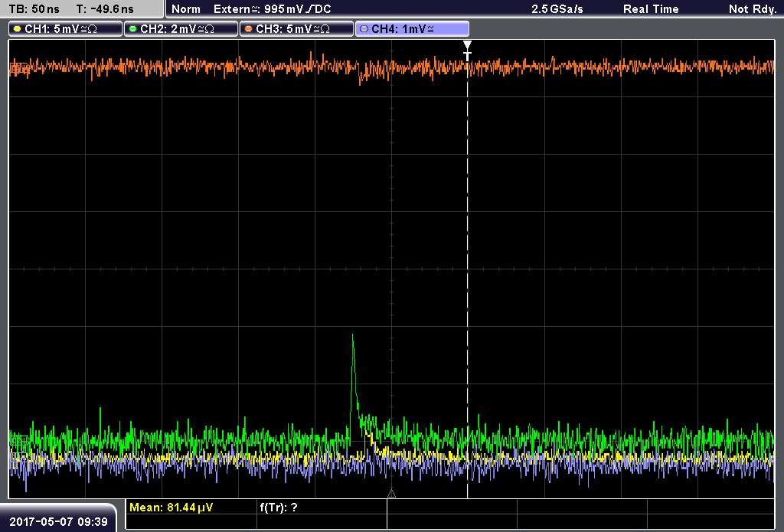Image resolution: width=784 pixels, height=532 pixels.
Task: Click the trigger time marker at top of grid
Action: click(468, 51)
